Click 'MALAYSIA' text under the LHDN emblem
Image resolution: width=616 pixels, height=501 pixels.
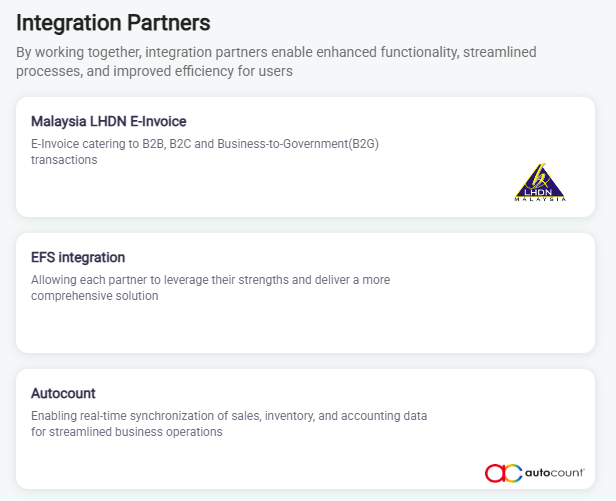pos(540,199)
